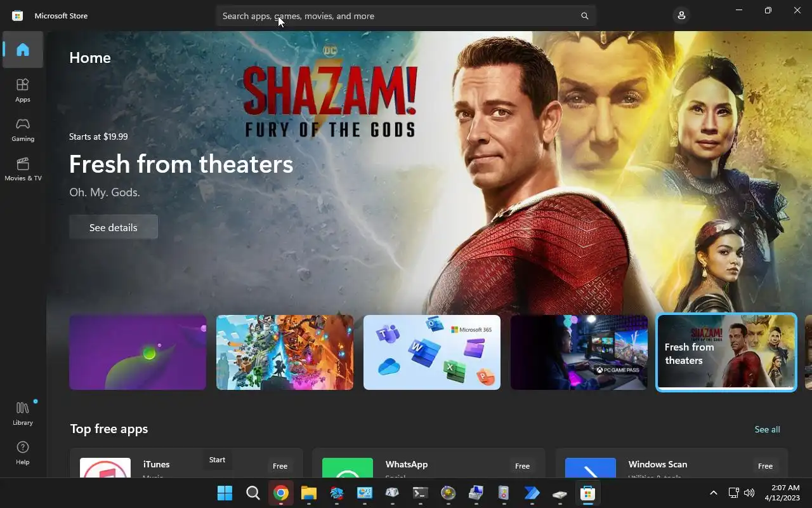Open Movies & TV section
This screenshot has width=812, height=508.
point(23,169)
